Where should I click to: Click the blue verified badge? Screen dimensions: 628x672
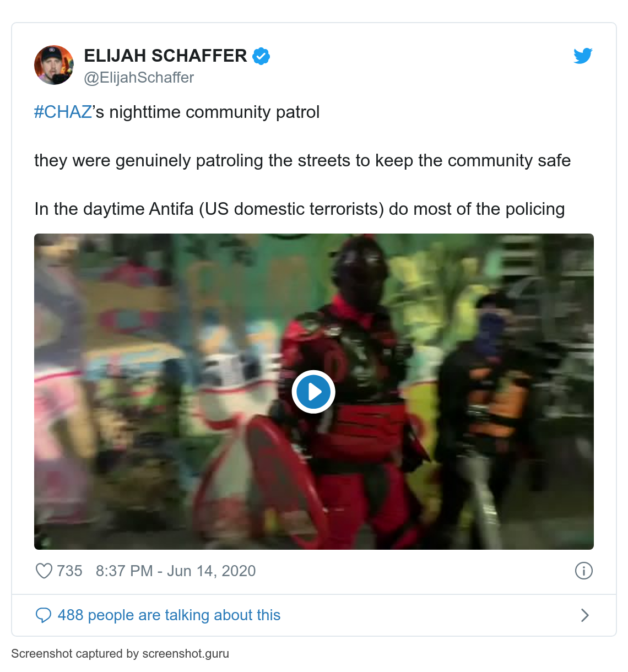(261, 56)
